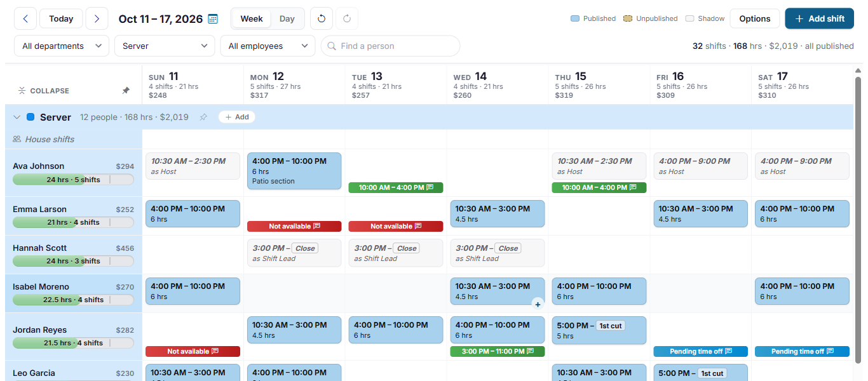Click 1st cut tag on Jordan's Thursday shift
The image size is (868, 381).
[611, 326]
